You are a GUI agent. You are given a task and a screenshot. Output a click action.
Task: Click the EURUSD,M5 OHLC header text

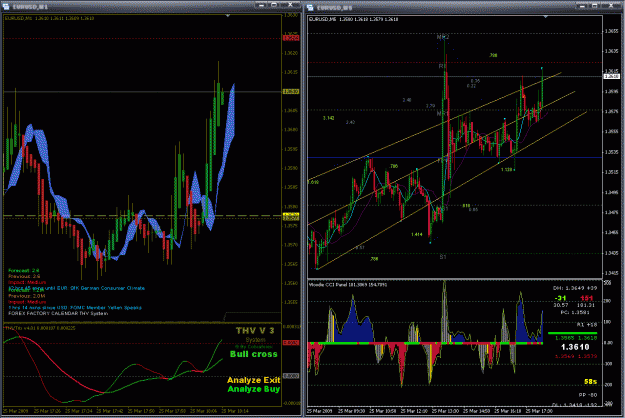click(353, 19)
